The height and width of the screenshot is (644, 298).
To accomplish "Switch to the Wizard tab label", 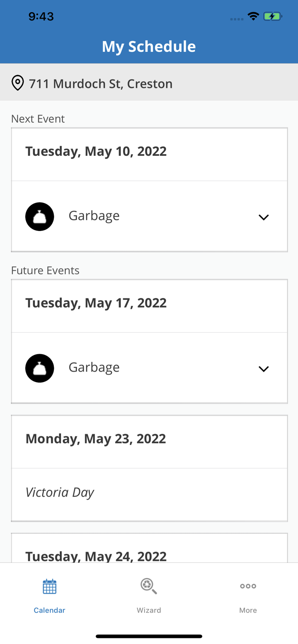I will [149, 610].
